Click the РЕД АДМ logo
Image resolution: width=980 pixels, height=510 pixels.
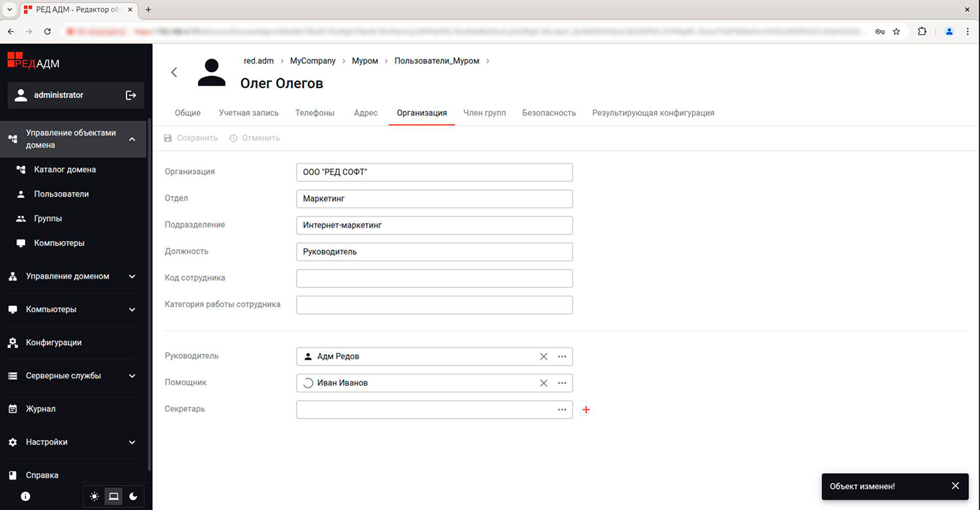tap(34, 61)
